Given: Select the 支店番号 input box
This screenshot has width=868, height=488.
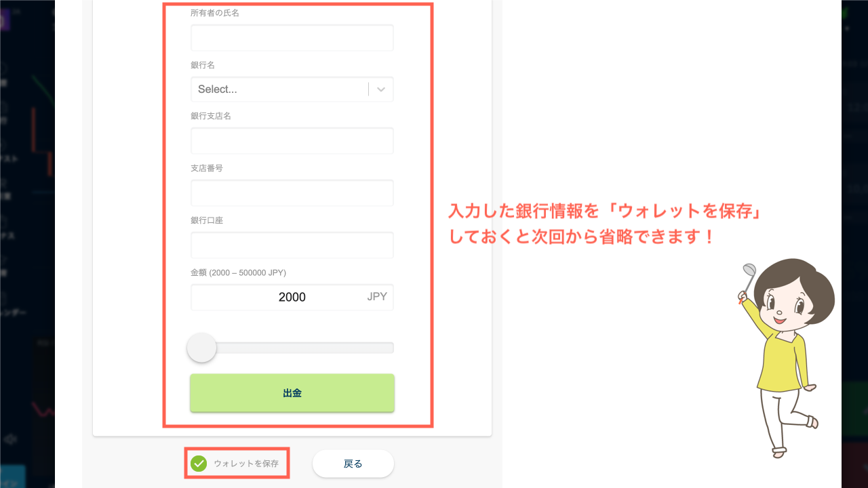Looking at the screenshot, I should [292, 193].
